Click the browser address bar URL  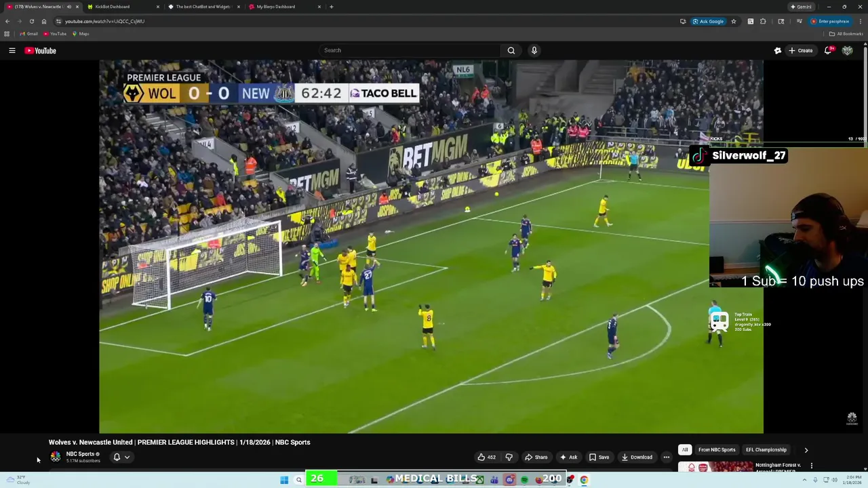pyautogui.click(x=104, y=21)
